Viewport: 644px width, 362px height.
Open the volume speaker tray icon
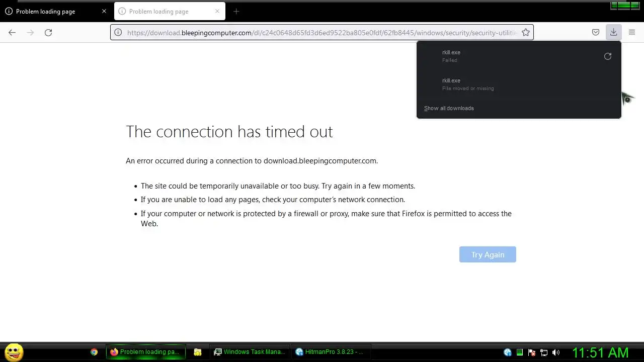pos(556,352)
